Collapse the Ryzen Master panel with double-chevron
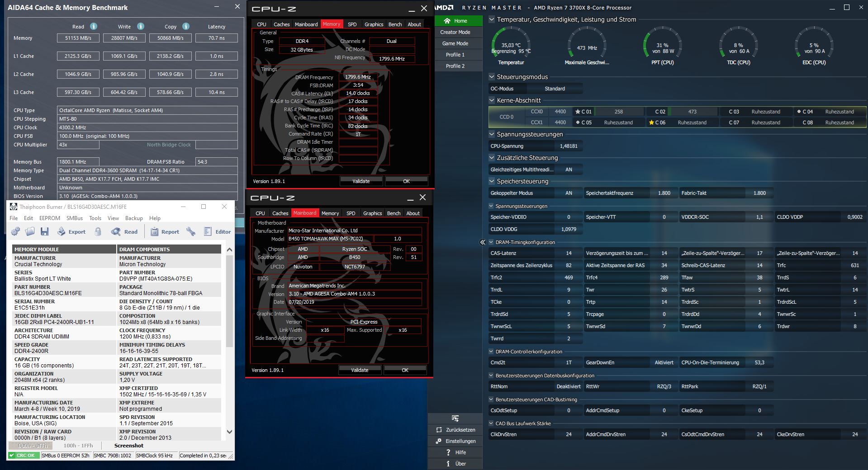Screen dimensions: 868x470 [483, 242]
